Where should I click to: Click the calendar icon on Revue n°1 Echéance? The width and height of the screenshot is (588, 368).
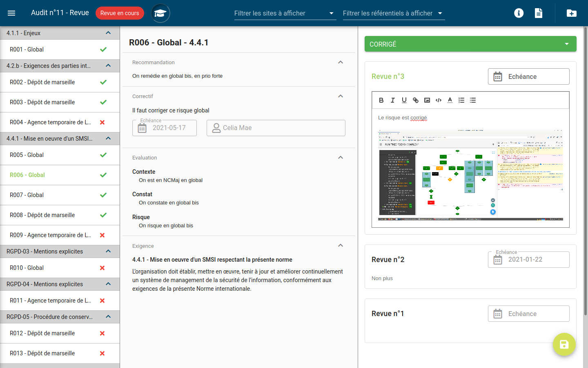[x=497, y=314]
